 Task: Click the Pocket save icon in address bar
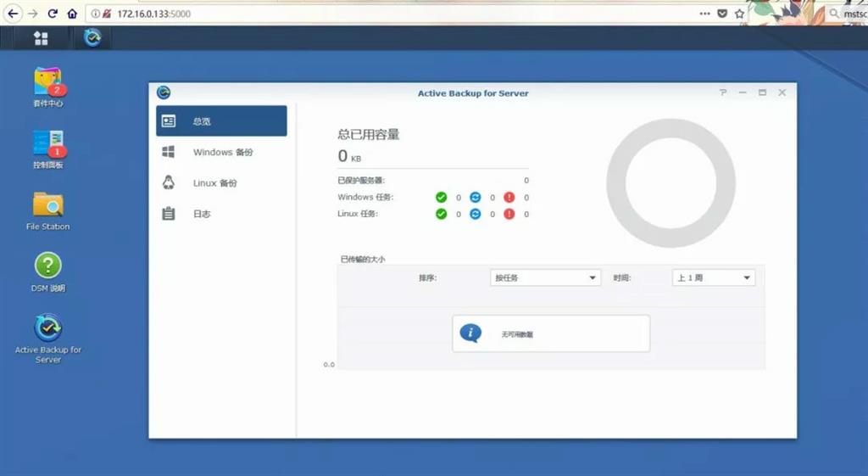[722, 14]
